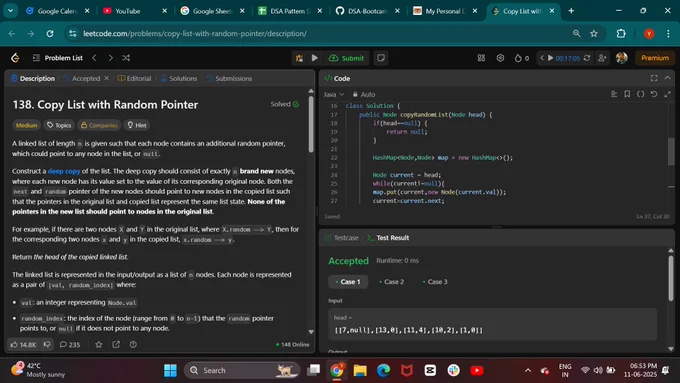Dislike the problem with thumbs down
This screenshot has width=680, height=383.
click(47, 344)
